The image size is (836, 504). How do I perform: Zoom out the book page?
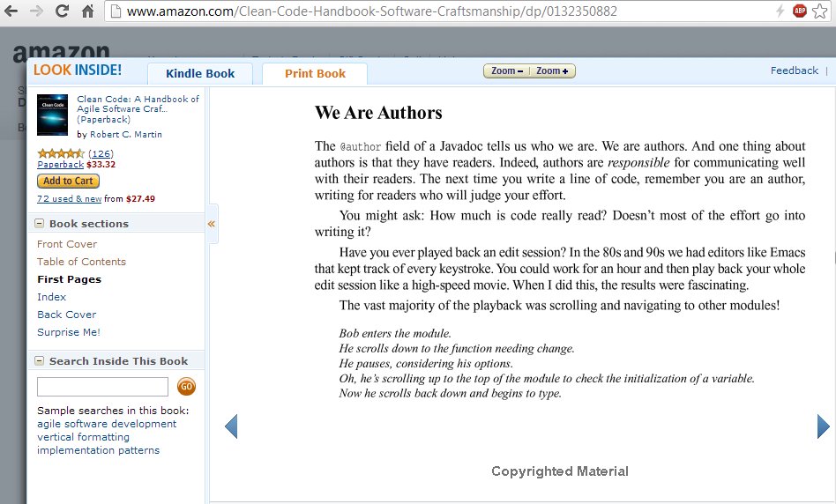point(507,71)
